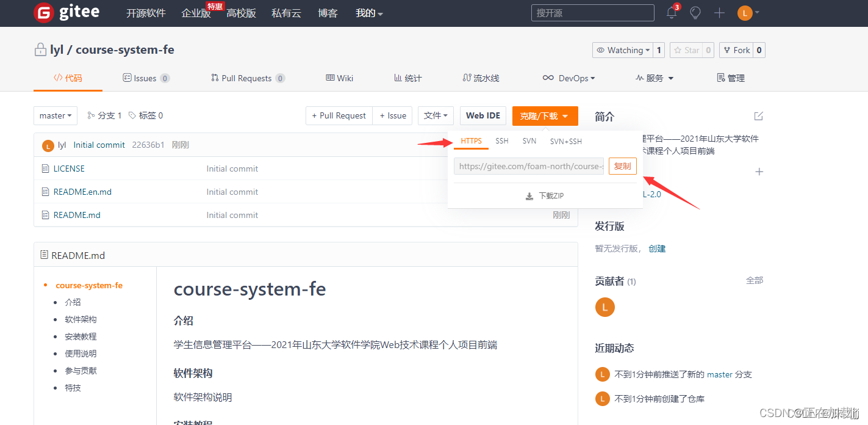Open the 管理 tab
This screenshot has width=868, height=425.
[731, 78]
